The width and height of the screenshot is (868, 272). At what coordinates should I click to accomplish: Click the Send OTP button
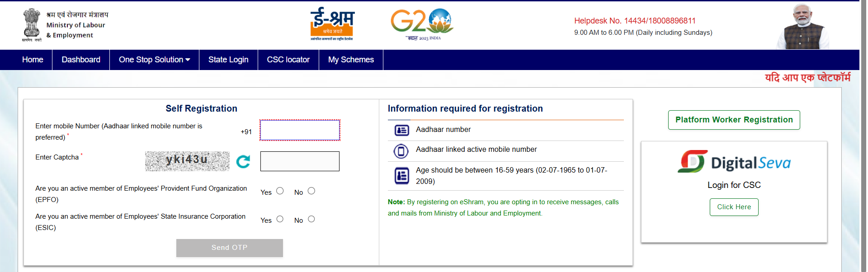[x=230, y=248]
